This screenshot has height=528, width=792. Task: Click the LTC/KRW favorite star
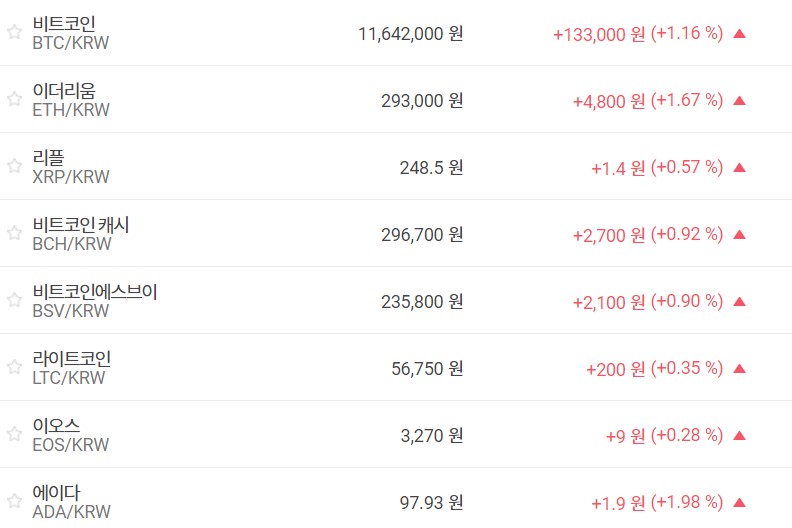(x=14, y=367)
